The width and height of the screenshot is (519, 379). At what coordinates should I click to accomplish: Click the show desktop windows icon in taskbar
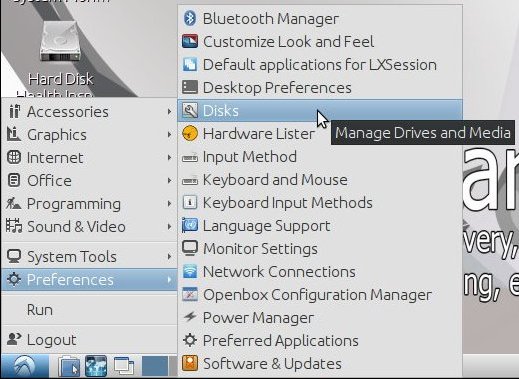pos(124,366)
